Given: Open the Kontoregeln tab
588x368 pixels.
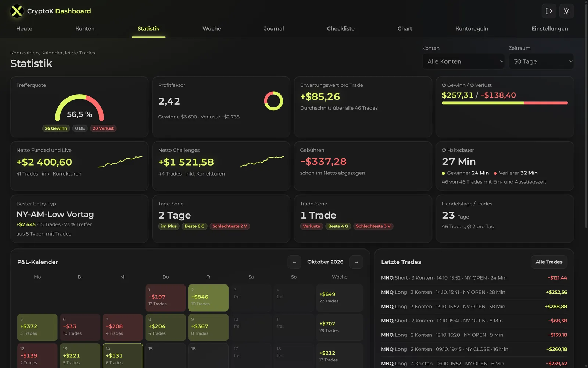Looking at the screenshot, I should pyautogui.click(x=472, y=28).
